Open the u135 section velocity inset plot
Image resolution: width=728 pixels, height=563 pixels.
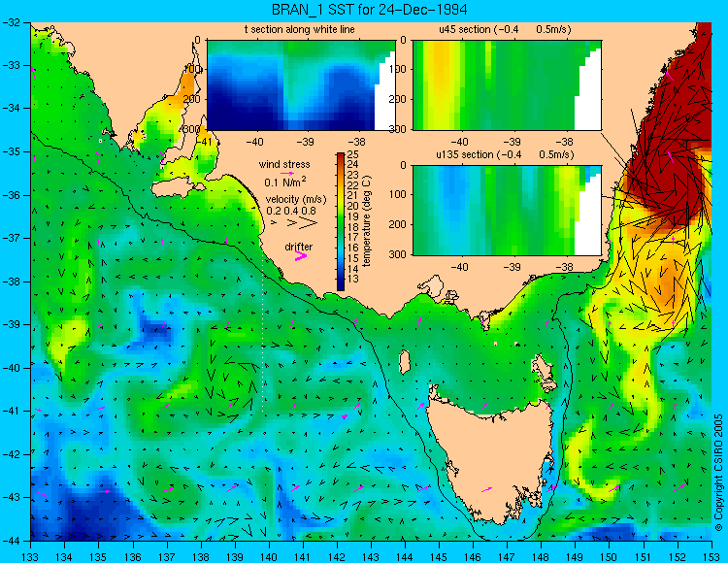(507, 211)
